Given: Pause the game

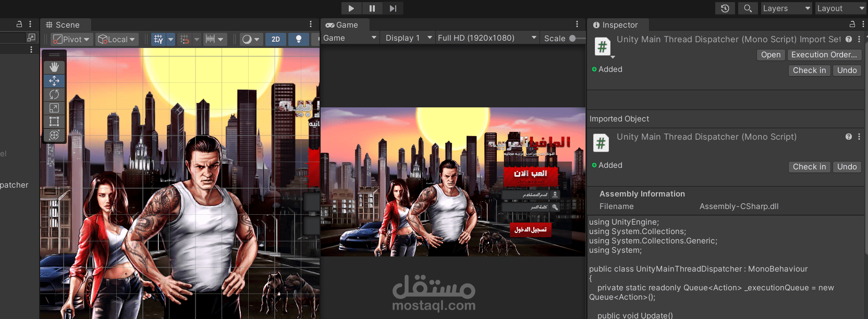Looking at the screenshot, I should click(x=372, y=8).
